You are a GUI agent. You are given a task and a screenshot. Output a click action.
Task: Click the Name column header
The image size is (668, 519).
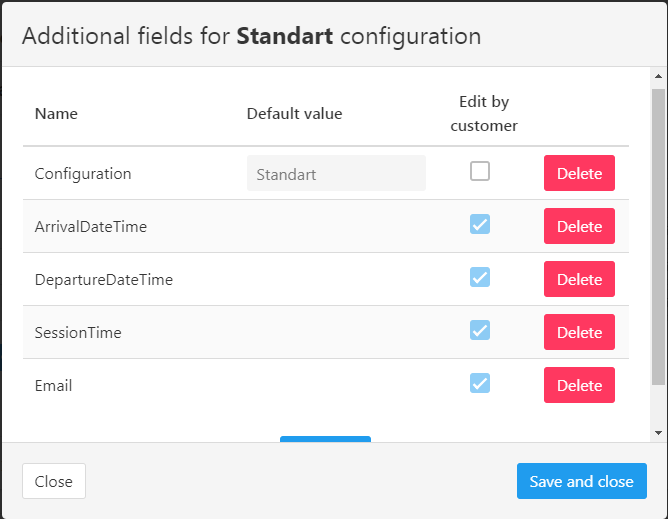(x=56, y=113)
